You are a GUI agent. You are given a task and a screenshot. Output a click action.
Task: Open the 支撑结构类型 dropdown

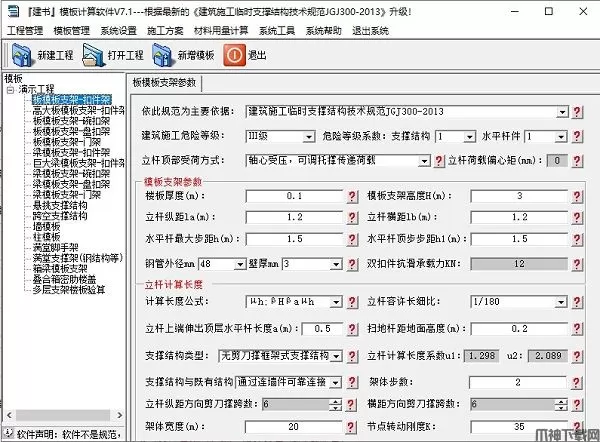coord(336,356)
